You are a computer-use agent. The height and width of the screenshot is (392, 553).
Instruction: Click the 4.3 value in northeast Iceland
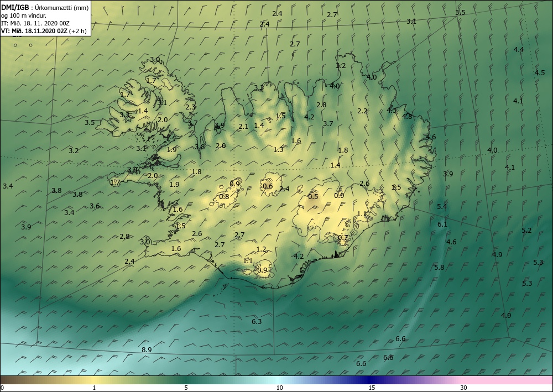tap(392, 111)
